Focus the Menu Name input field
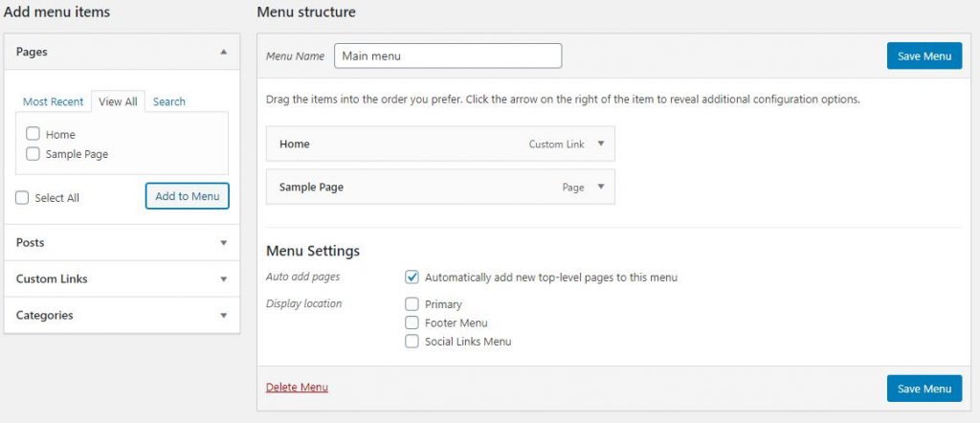This screenshot has height=423, width=980. [448, 56]
